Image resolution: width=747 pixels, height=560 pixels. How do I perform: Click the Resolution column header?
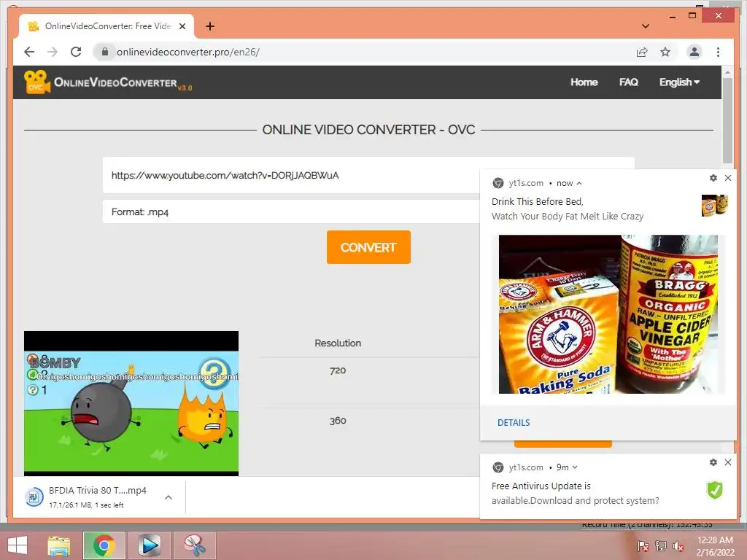(x=338, y=343)
